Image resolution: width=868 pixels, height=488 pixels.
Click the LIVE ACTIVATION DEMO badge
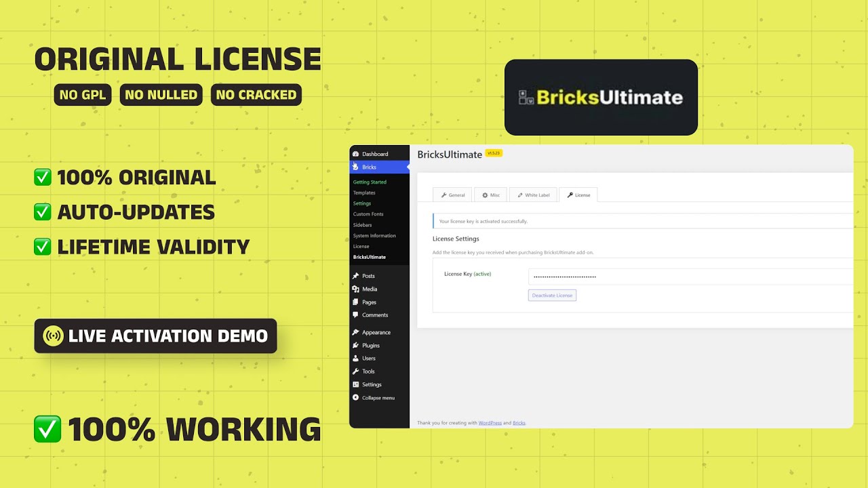[155, 336]
